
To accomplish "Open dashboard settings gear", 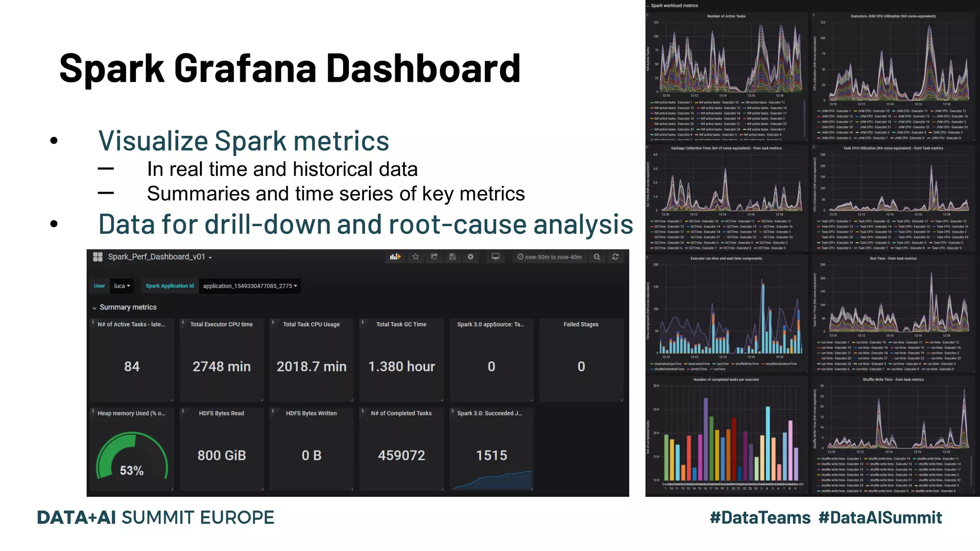I will (x=470, y=257).
